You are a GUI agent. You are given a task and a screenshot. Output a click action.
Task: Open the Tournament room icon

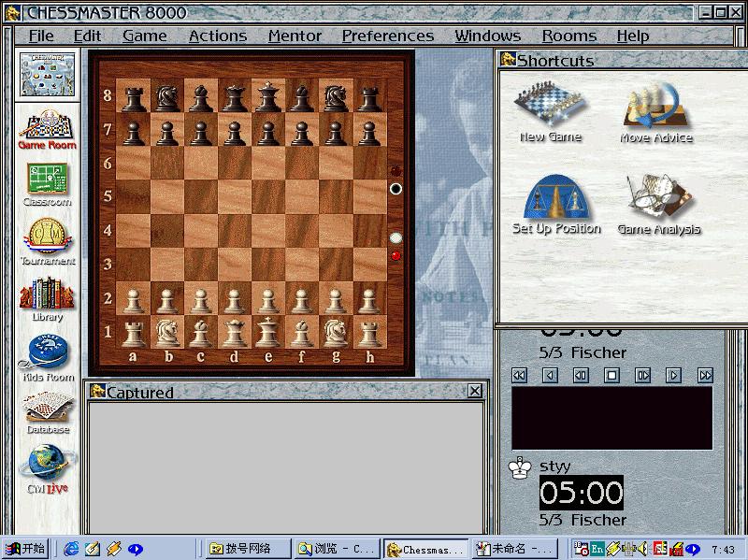tap(48, 242)
